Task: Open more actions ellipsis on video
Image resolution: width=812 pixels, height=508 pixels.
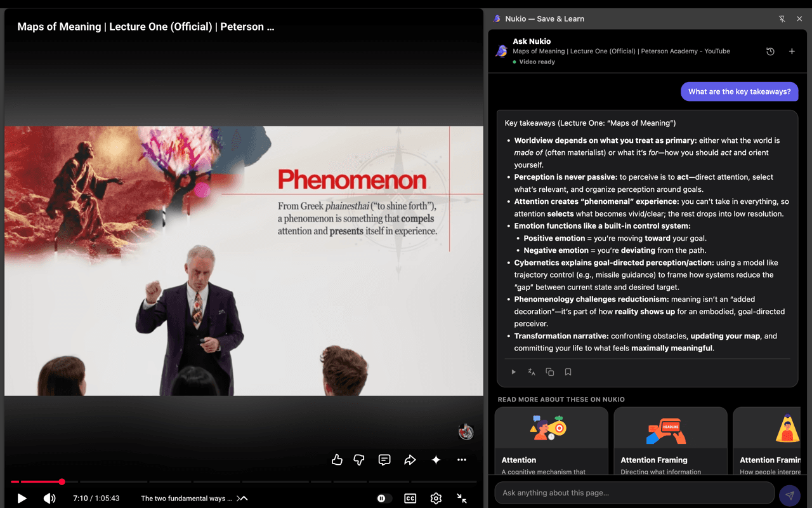Action: (462, 460)
